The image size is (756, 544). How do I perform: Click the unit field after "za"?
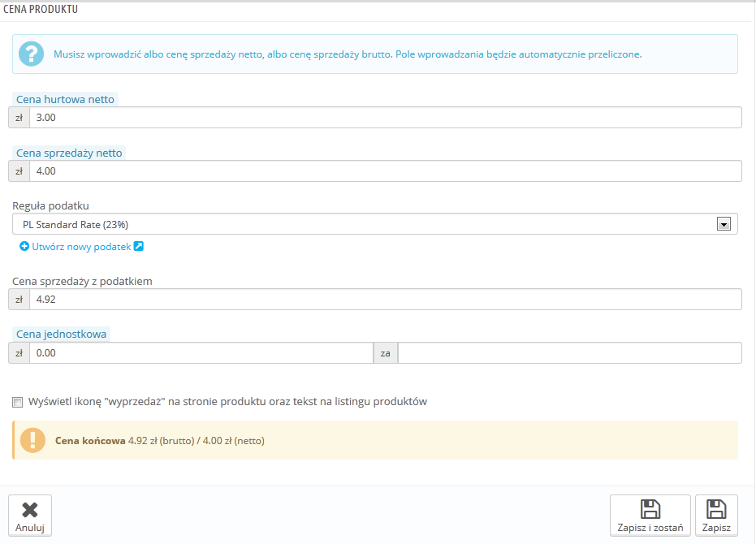[569, 353]
